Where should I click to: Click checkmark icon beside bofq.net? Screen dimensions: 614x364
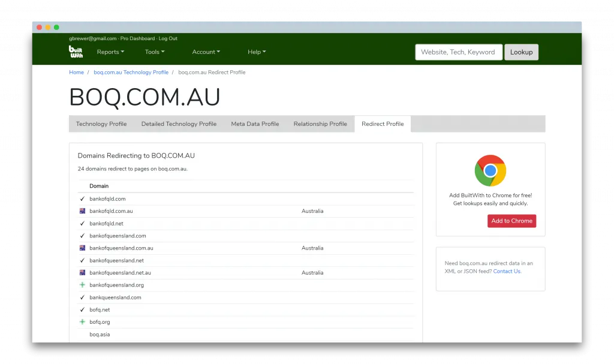coord(82,310)
